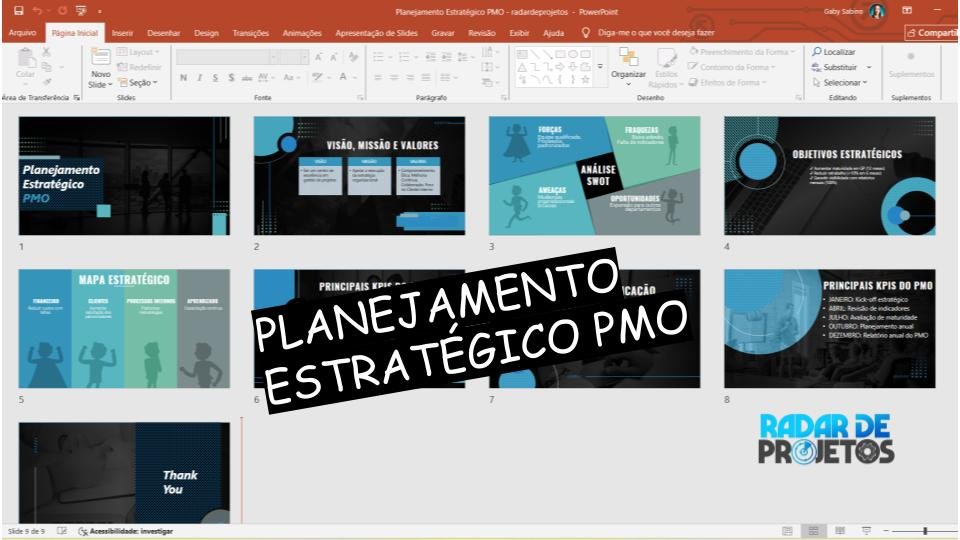This screenshot has width=960, height=540.
Task: Click the Novo Slide button icon
Action: tap(101, 59)
